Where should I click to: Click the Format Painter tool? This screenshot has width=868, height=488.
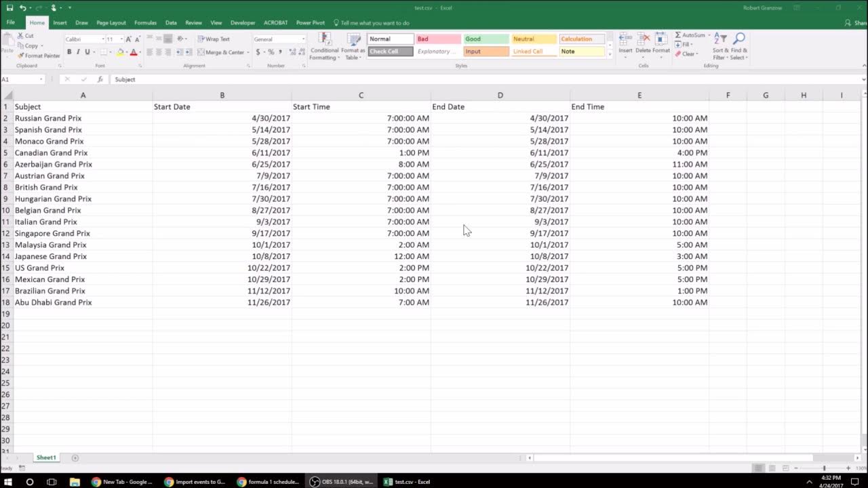click(39, 56)
